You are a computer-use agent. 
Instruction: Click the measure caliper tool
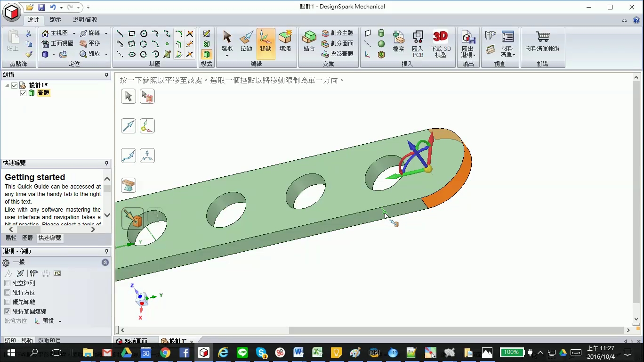[x=491, y=35]
